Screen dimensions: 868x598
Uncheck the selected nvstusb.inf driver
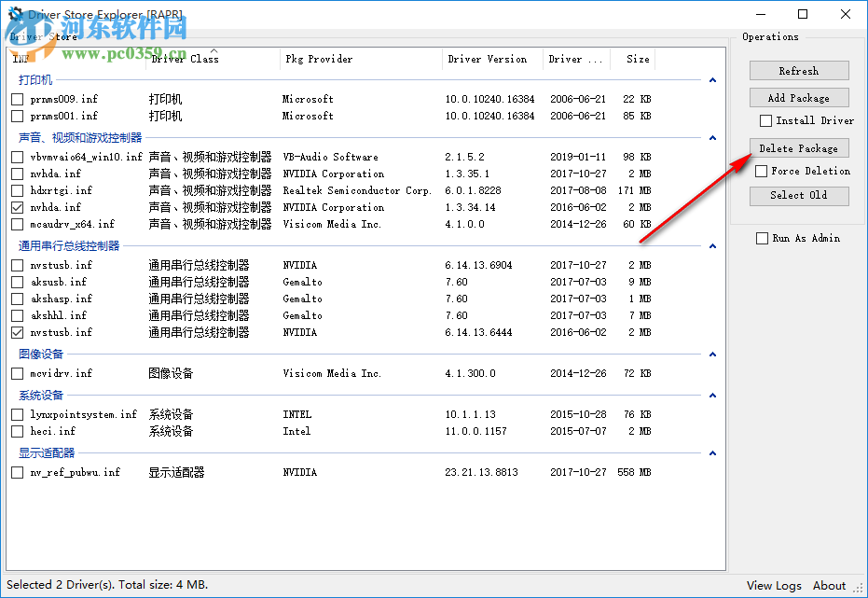pos(16,332)
